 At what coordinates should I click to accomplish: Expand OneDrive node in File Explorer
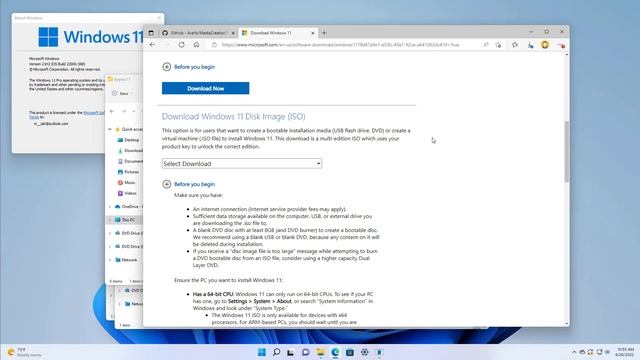tap(110, 207)
